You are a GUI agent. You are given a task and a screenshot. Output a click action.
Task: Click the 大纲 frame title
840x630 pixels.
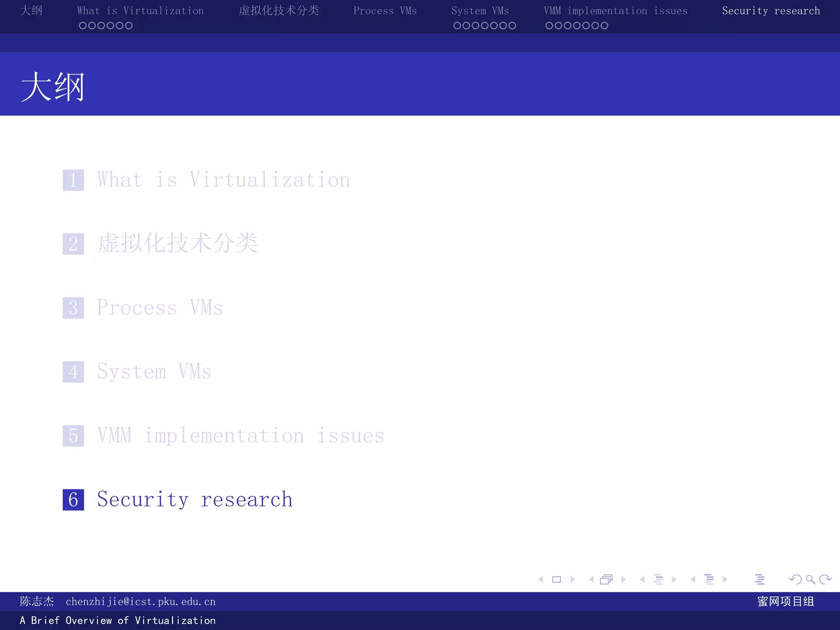tap(53, 87)
